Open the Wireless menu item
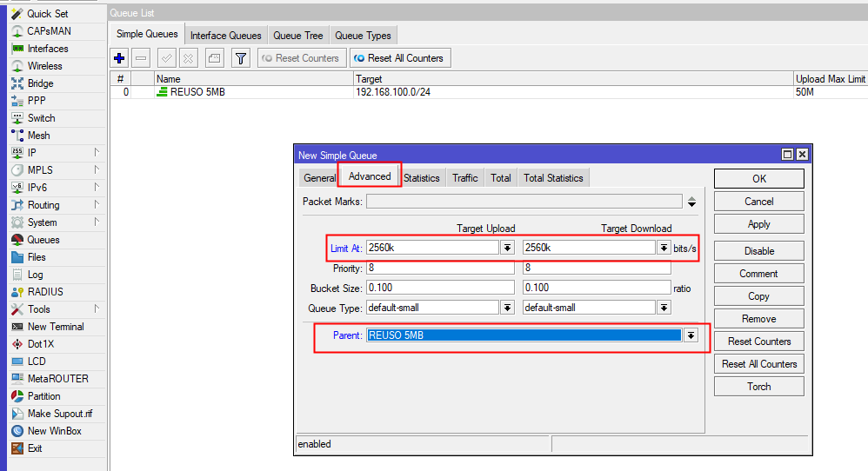Screen dimensions: 868x471 (x=44, y=66)
